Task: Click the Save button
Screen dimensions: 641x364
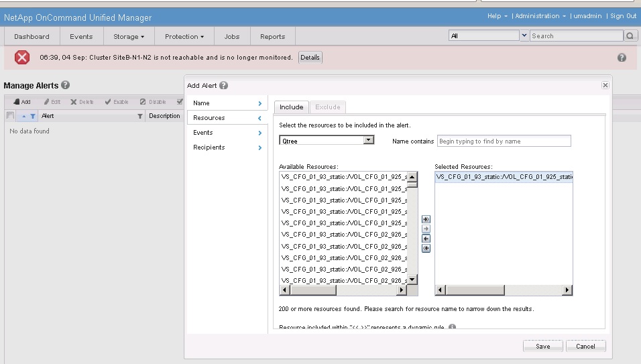Action: [542, 346]
